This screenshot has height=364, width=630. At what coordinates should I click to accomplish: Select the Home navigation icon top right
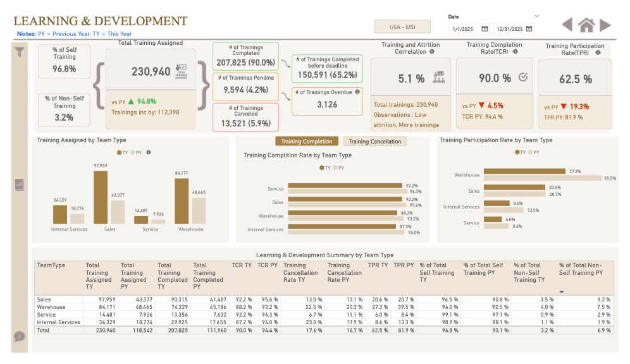(587, 27)
